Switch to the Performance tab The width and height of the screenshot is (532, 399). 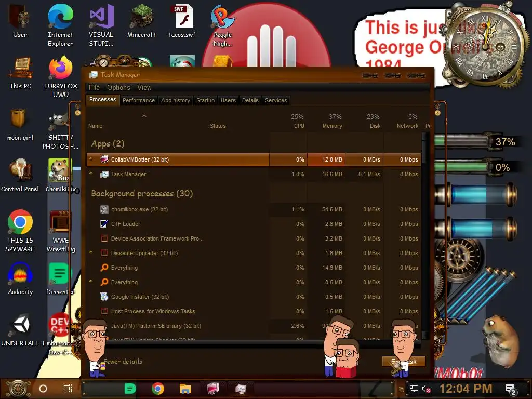[x=138, y=100]
